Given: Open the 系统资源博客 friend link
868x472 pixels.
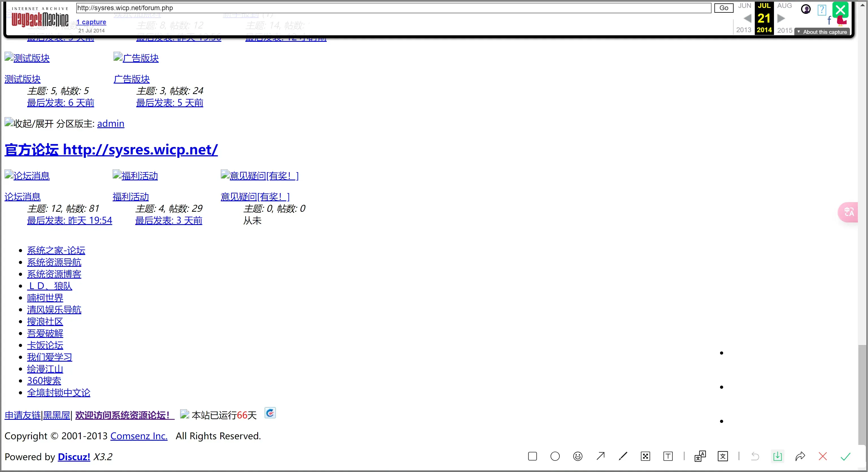Looking at the screenshot, I should (54, 274).
